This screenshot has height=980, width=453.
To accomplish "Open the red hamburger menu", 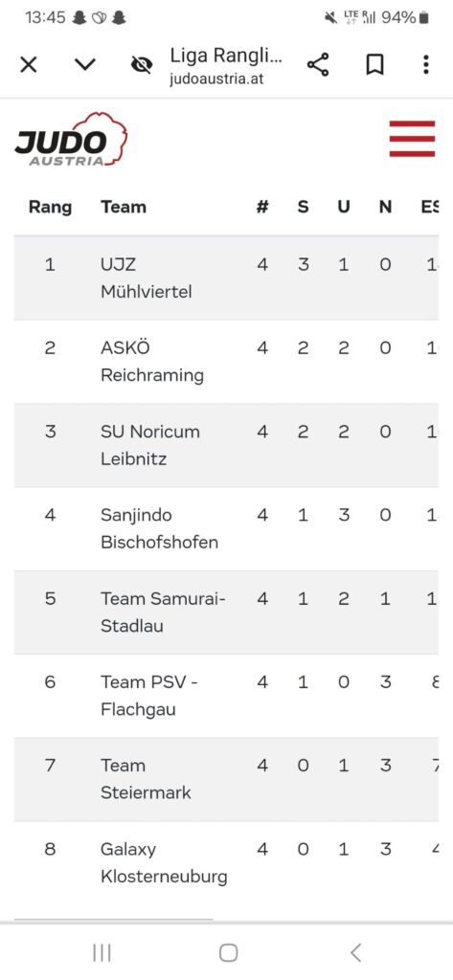I will 412,139.
